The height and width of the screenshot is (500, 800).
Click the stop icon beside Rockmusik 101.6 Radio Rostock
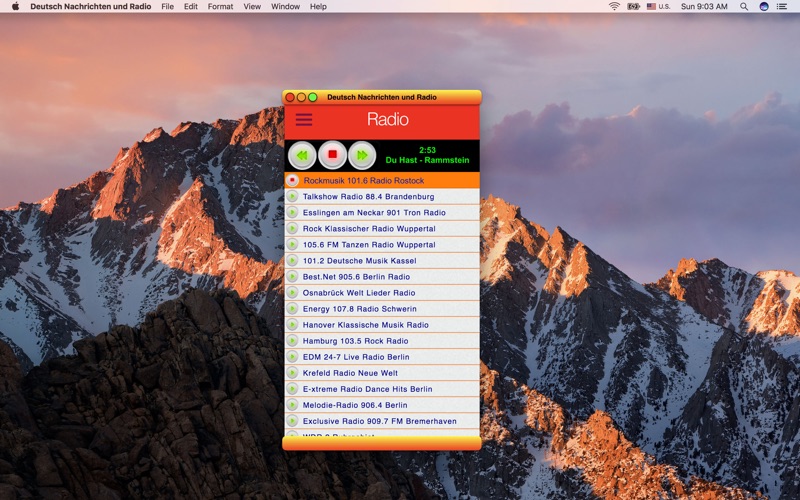pyautogui.click(x=292, y=180)
